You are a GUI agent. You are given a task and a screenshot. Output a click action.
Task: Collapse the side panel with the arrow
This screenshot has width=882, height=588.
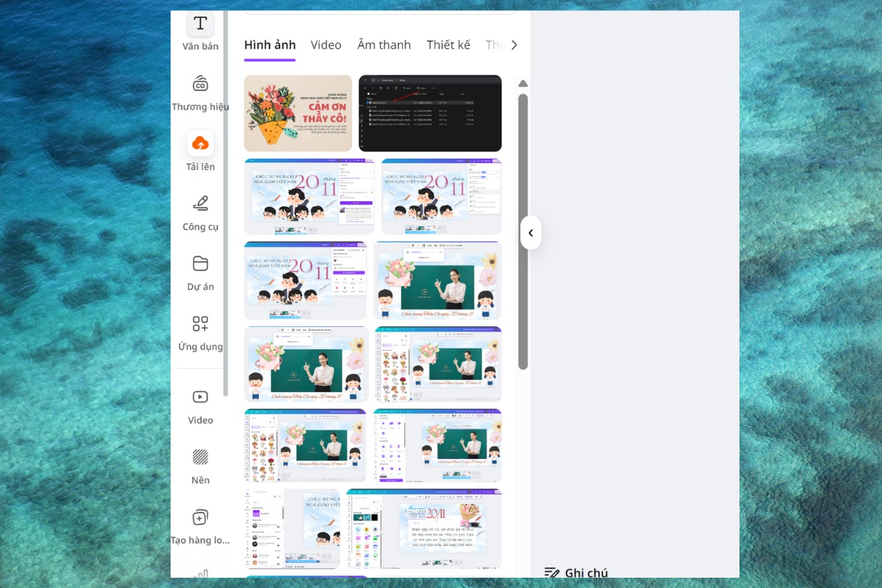pos(531,232)
